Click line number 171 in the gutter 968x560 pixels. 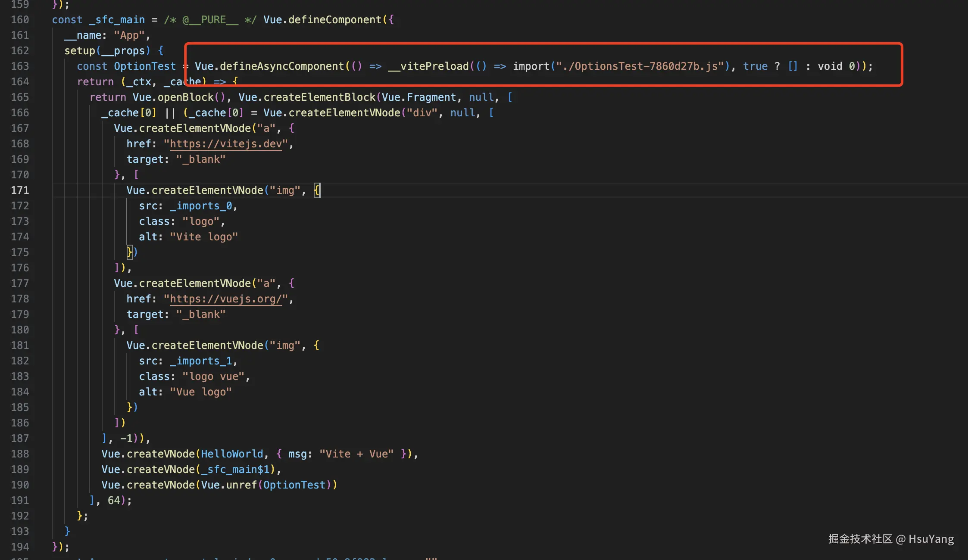[x=20, y=190]
